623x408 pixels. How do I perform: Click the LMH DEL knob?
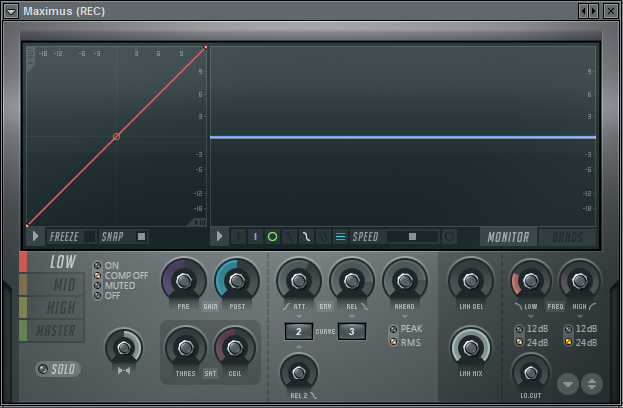[x=471, y=280]
